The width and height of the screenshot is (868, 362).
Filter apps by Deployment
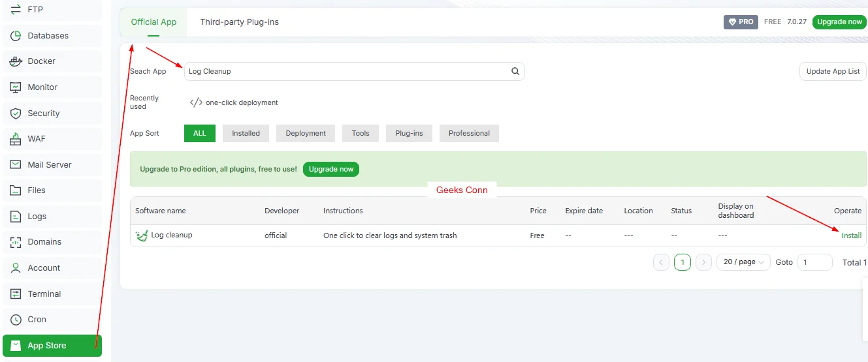tap(306, 133)
